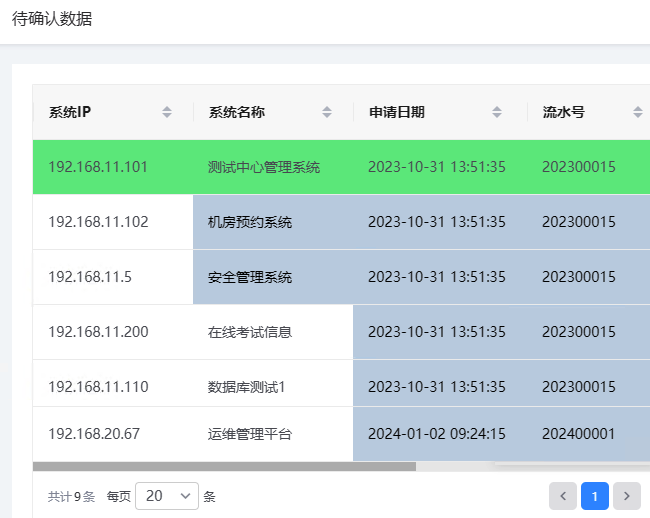The image size is (650, 518).
Task: Click IP cell 192.168.11.102
Action: 98,222
